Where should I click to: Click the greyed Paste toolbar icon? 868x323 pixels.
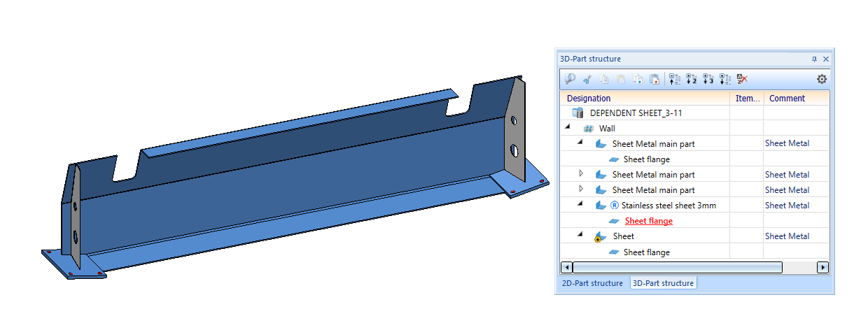pos(621,79)
